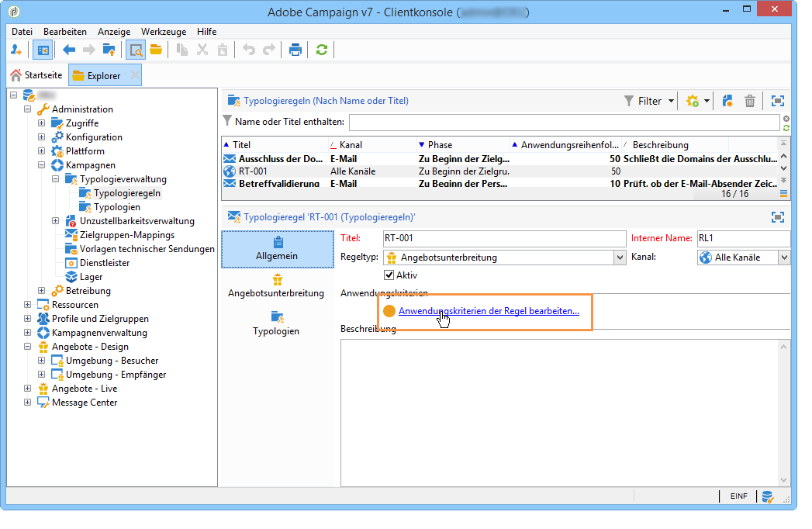
Task: Click the gear actions icon in list header
Action: point(693,101)
